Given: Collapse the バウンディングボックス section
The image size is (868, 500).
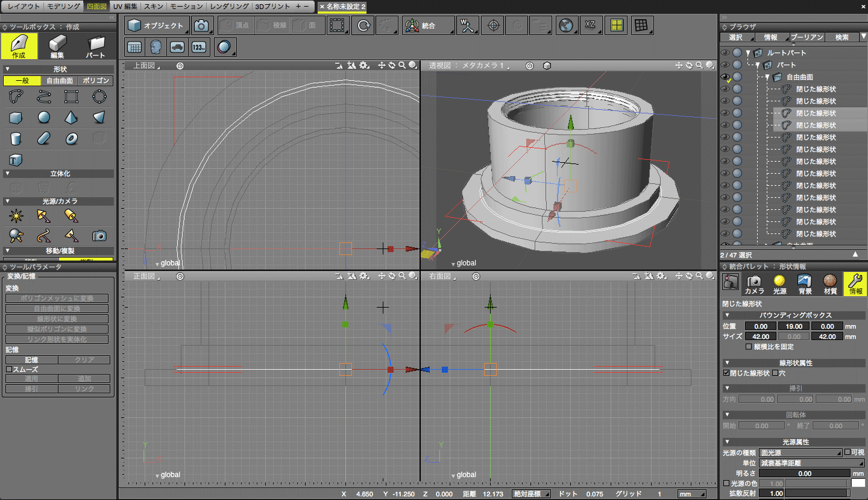Looking at the screenshot, I should pos(727,315).
